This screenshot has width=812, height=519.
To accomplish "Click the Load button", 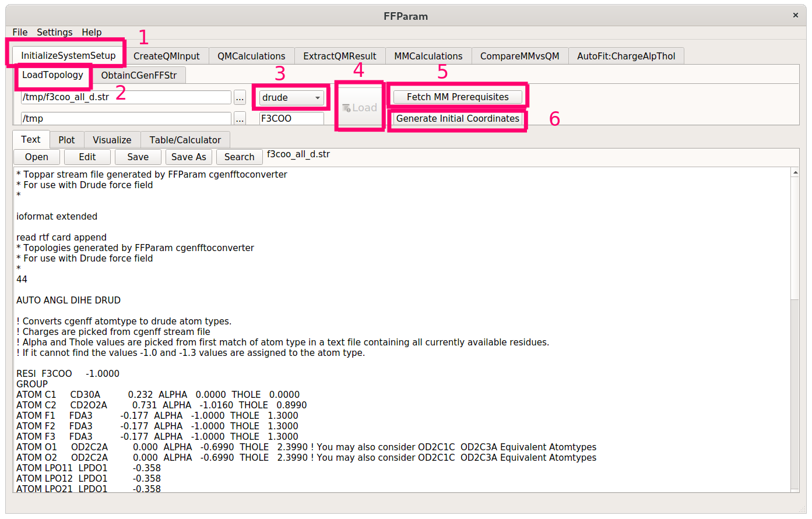I will 360,107.
